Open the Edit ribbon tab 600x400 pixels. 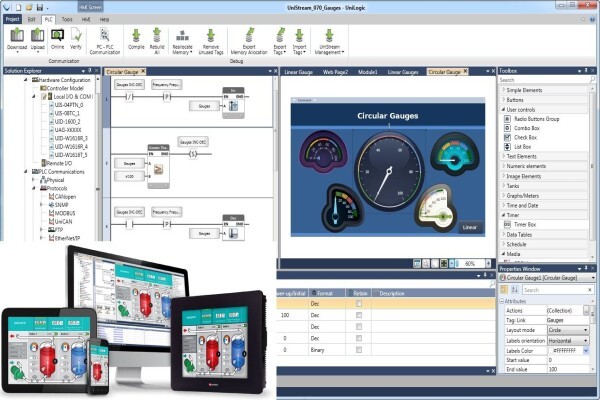coord(31,19)
